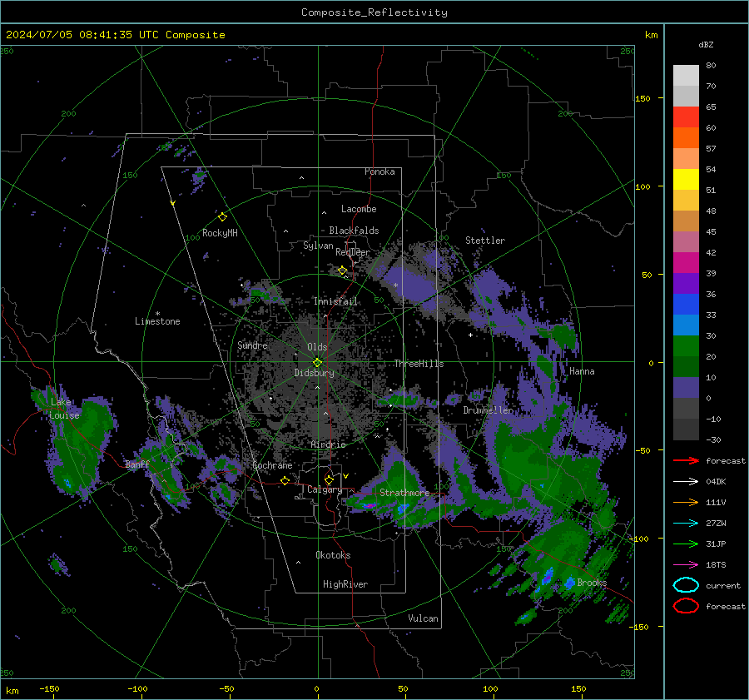Click the HighRiver label
This screenshot has width=749, height=700.
[345, 584]
